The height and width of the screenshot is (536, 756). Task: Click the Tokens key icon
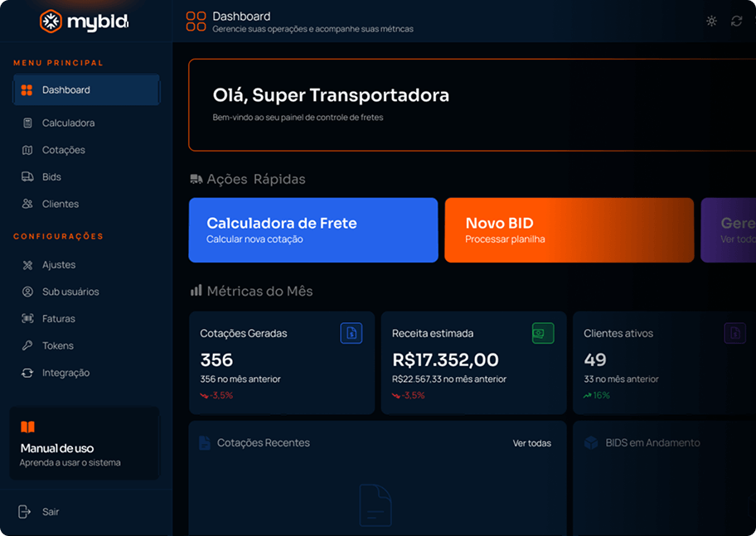[x=27, y=345]
